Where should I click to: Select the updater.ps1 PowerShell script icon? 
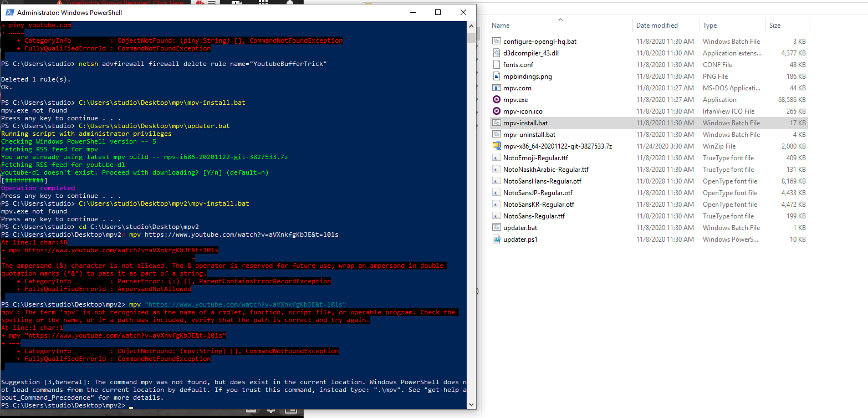[x=497, y=239]
